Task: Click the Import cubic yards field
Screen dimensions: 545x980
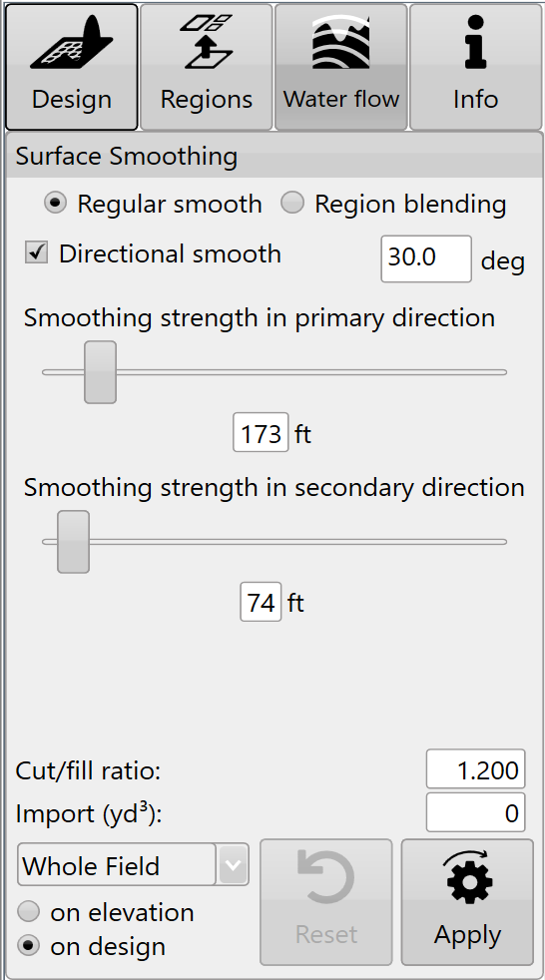Action: [475, 812]
